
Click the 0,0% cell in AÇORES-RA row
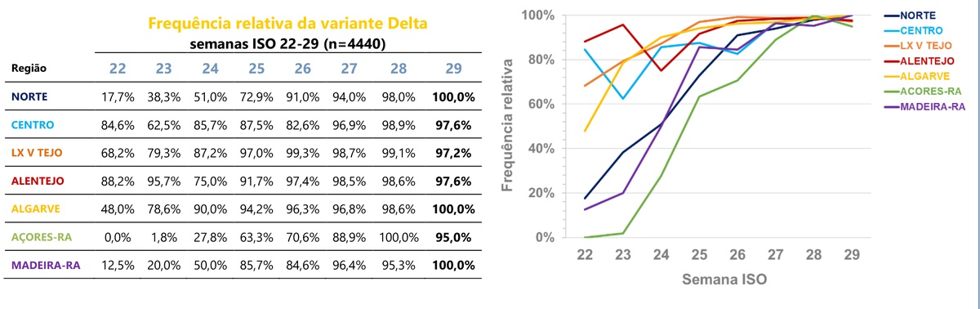[x=118, y=237]
